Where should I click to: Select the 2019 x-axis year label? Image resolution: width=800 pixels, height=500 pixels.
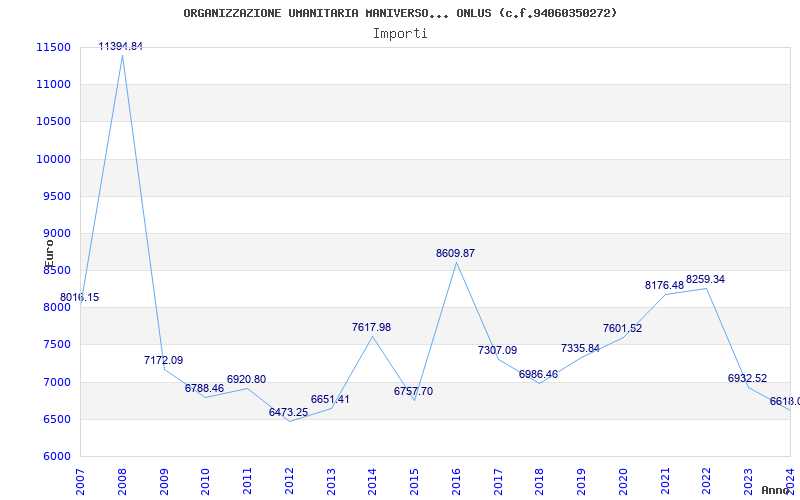pos(582,481)
